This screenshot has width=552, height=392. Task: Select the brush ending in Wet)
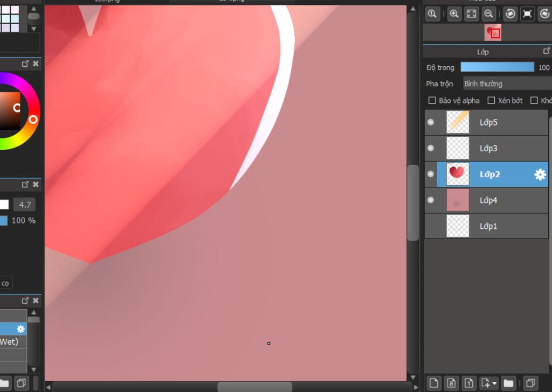(13, 342)
